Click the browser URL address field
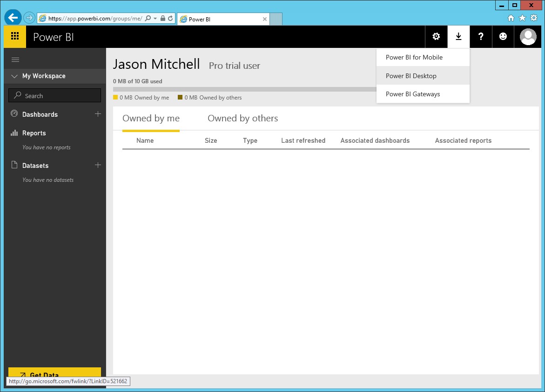The width and height of the screenshot is (545, 392). (x=95, y=19)
